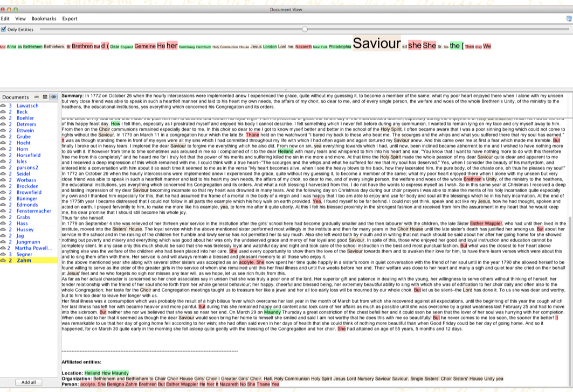Toggle the link icon in Documents header
This screenshot has width=573, height=392.
pyautogui.click(x=53, y=97)
